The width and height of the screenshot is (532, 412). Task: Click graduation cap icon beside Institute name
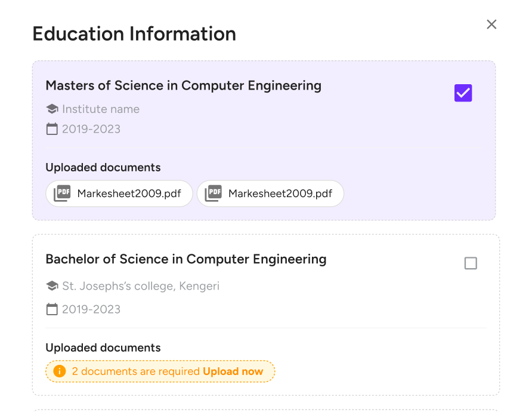52,109
